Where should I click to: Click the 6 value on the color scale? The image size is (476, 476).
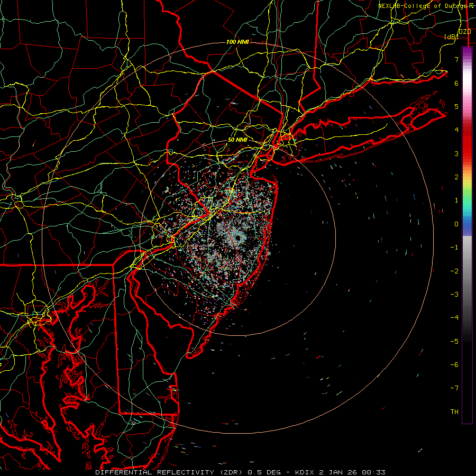point(456,83)
